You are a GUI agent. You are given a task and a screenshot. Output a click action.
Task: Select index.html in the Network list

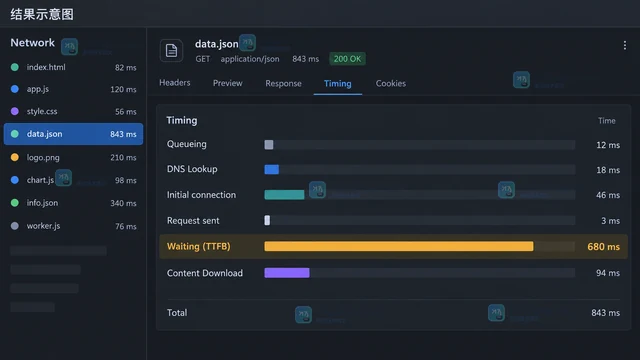point(73,67)
